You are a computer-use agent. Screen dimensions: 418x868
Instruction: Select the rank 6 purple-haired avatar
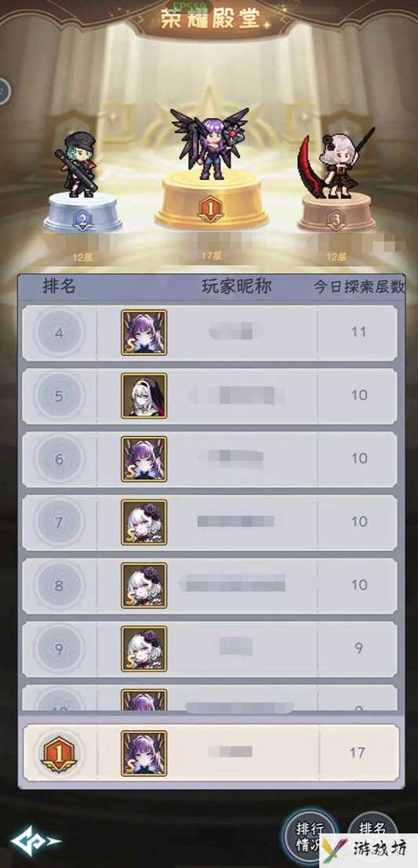tap(144, 459)
